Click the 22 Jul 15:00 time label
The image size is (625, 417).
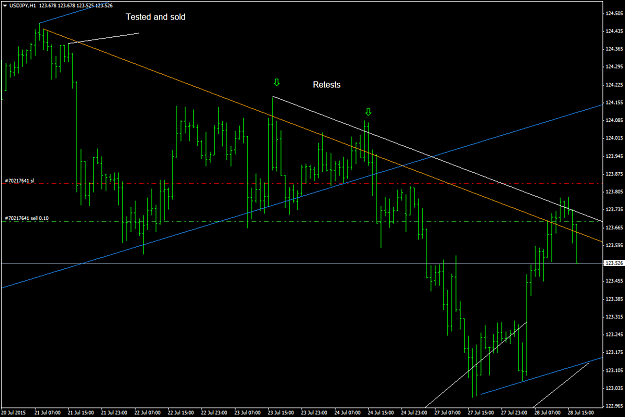(x=181, y=413)
